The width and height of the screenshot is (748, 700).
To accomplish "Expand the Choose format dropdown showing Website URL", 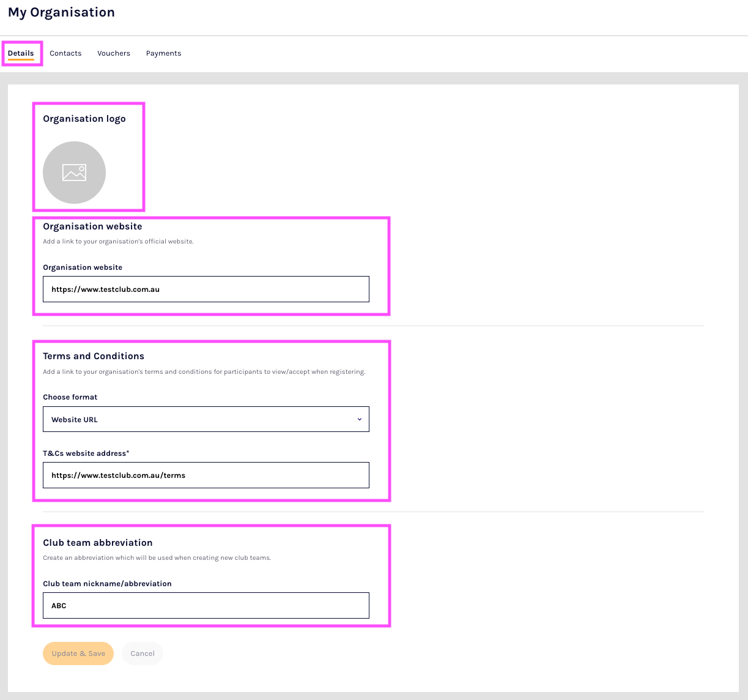I will [206, 419].
